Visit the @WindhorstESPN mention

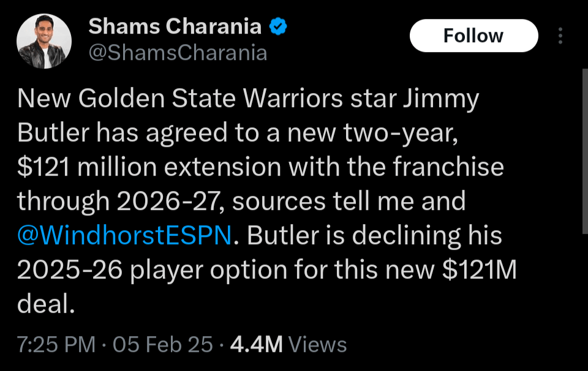coord(124,235)
